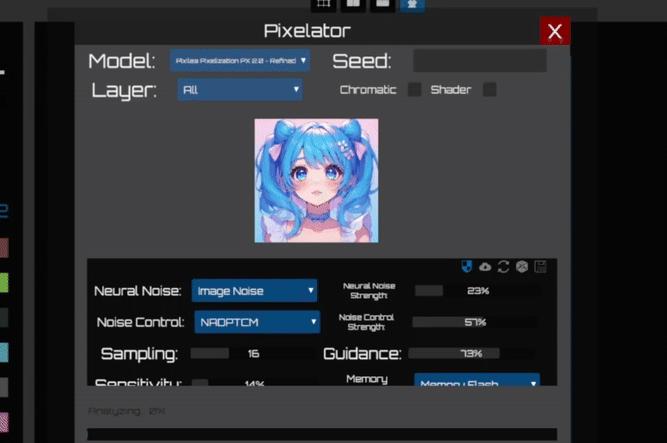Click the split-panel icon in top toolbar
This screenshot has height=443, width=667.
(x=352, y=4)
